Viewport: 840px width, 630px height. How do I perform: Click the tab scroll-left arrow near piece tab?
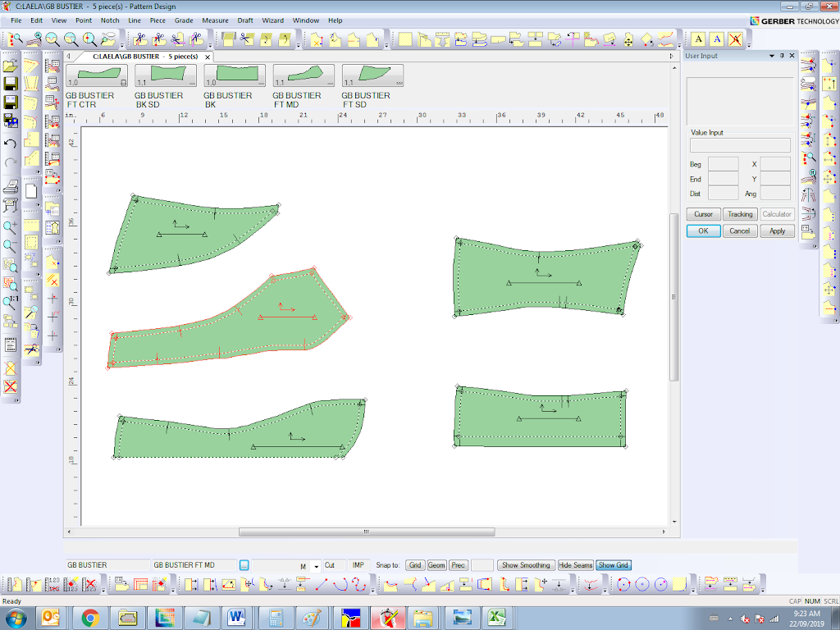coord(69,57)
